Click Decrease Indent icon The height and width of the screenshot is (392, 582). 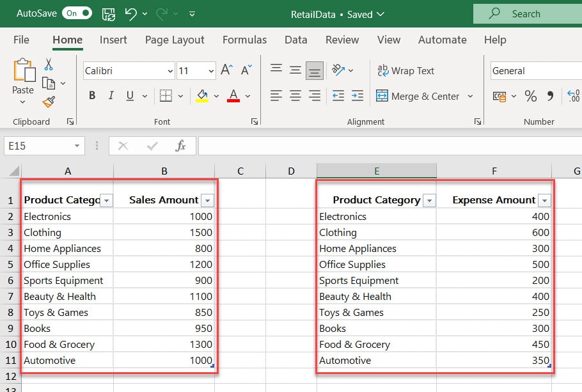338,96
